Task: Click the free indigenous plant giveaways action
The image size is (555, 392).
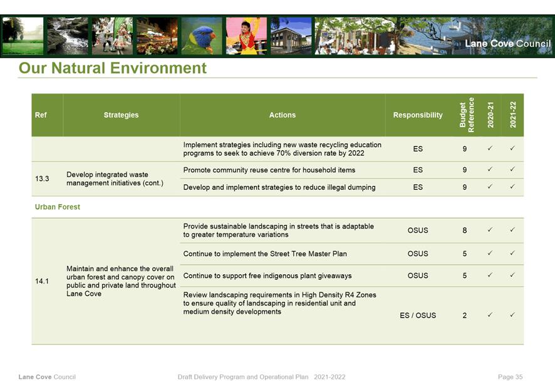Action: [267, 276]
